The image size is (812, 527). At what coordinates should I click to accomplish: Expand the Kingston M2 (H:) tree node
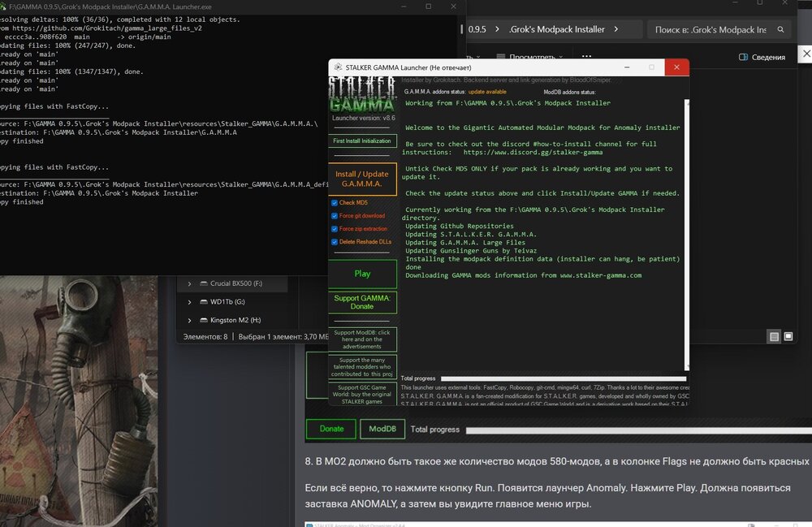coord(189,321)
